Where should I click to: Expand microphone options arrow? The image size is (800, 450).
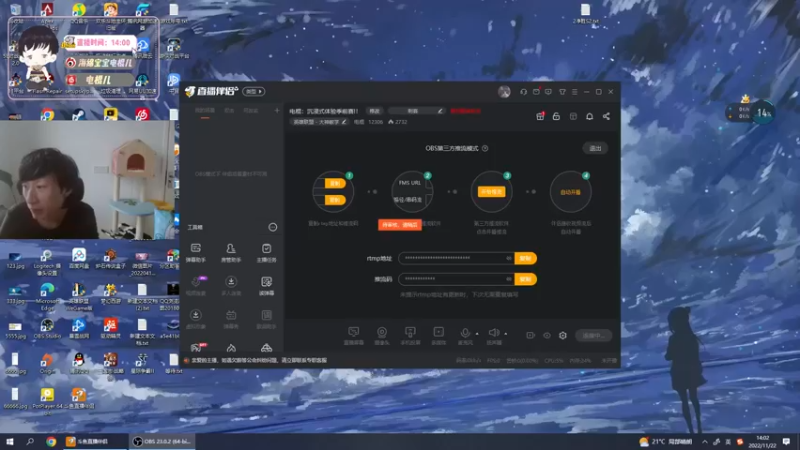[477, 334]
